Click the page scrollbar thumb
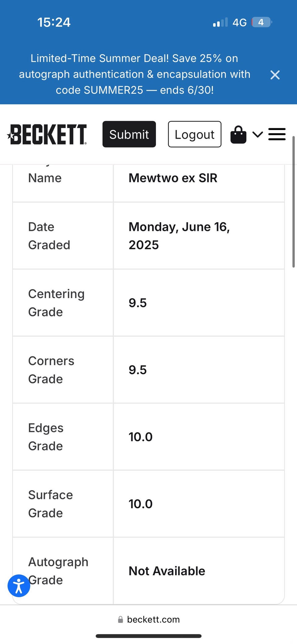 click(x=294, y=201)
